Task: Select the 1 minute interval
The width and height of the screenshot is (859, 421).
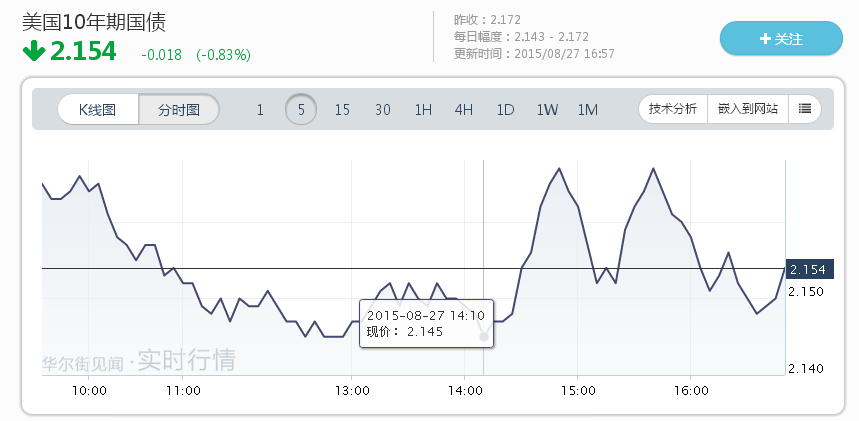Action: (260, 110)
